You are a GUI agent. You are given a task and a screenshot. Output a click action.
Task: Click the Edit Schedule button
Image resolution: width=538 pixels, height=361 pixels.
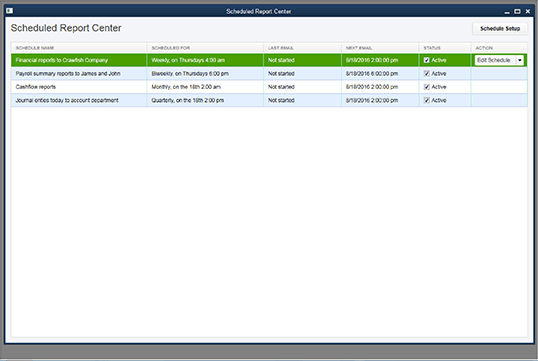(495, 60)
